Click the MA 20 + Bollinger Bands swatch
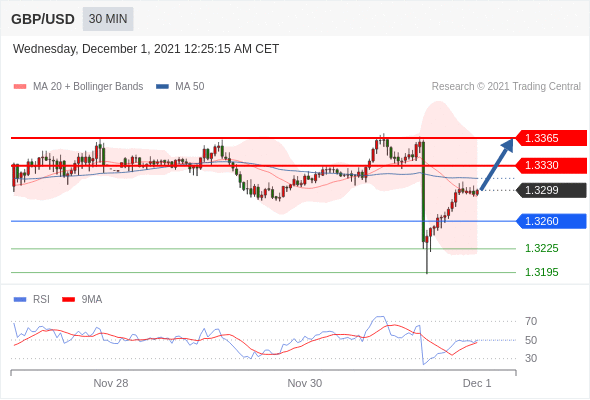The height and width of the screenshot is (400, 590). pos(20,87)
